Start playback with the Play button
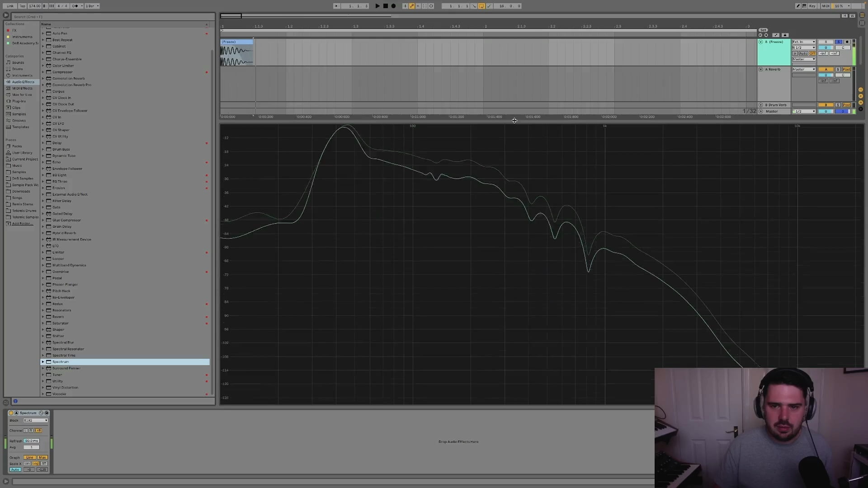Image resolution: width=868 pixels, height=488 pixels. 377,6
